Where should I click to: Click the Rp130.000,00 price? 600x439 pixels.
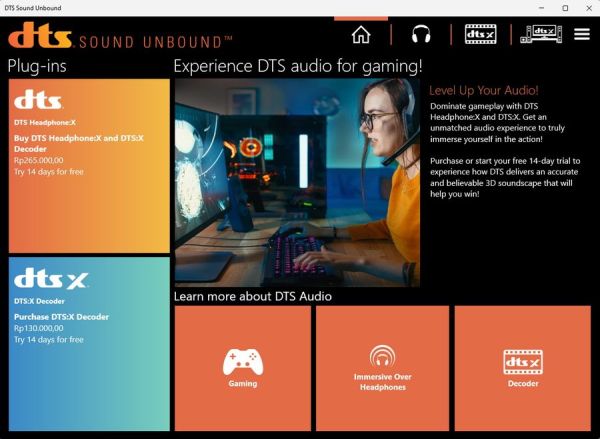(39, 328)
